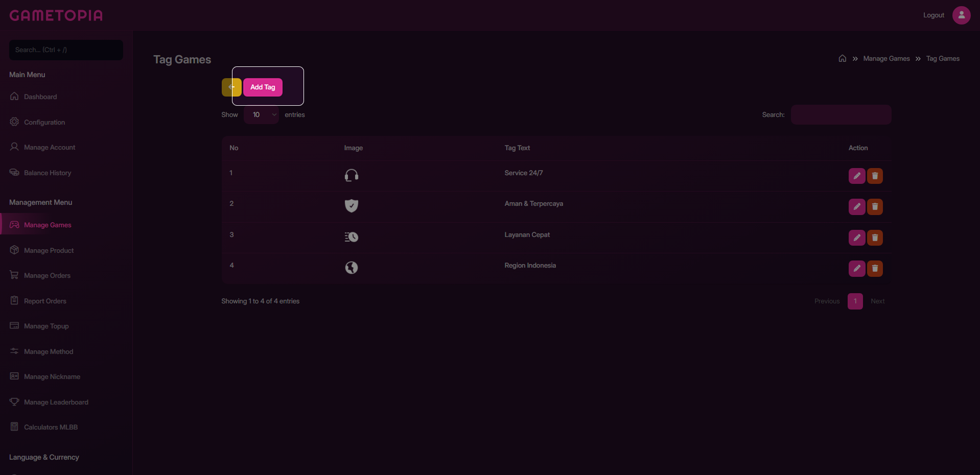Click the shield image in row 2
The width and height of the screenshot is (980, 475).
tap(352, 206)
